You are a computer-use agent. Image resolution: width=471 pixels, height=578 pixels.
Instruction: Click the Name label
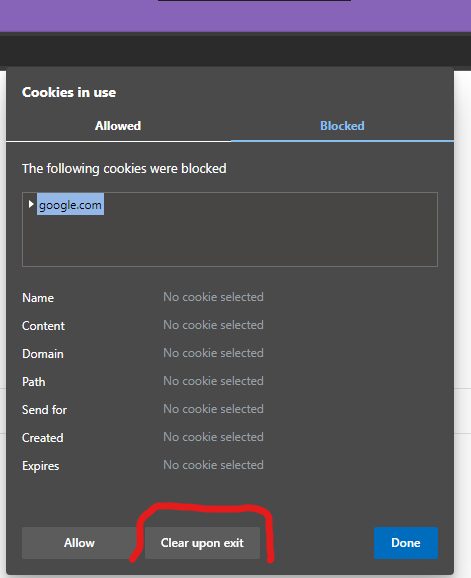38,298
